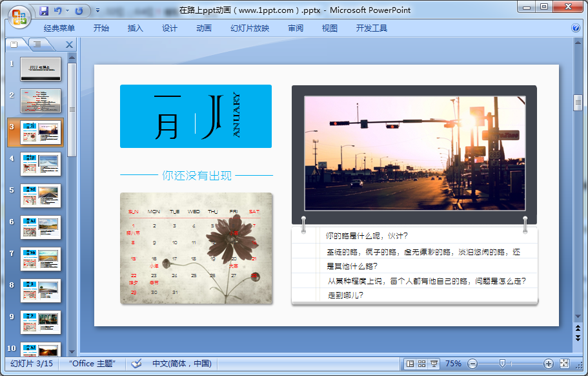
Task: Open the 幻灯片放映 ribbon tab
Action: 250,28
